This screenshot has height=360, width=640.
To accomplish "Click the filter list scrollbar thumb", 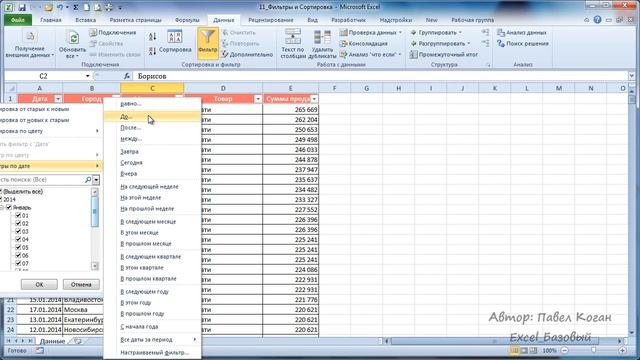I will point(95,211).
